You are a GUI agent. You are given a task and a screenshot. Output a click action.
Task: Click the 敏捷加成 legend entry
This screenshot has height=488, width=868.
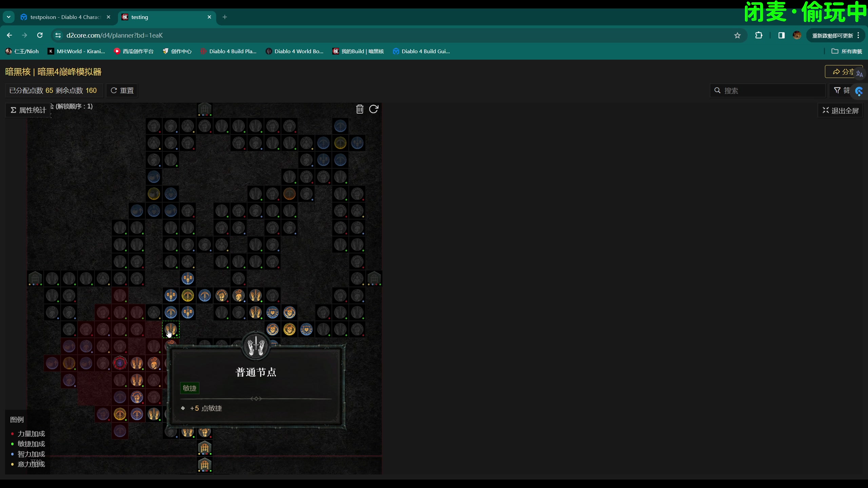point(28,444)
